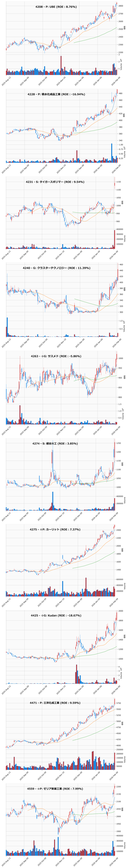The height and width of the screenshot is (868, 127).
Task: Click the 積水化成品工業 chart title
Action: click(x=56, y=94)
